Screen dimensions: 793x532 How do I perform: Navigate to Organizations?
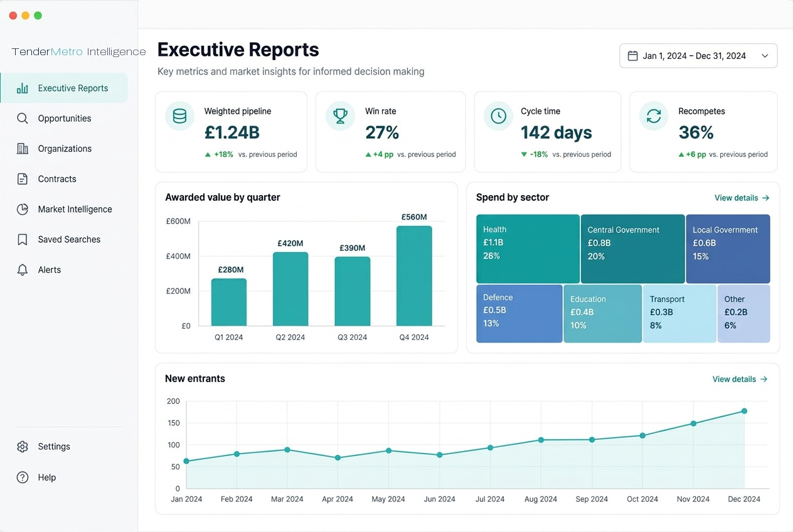(x=64, y=149)
